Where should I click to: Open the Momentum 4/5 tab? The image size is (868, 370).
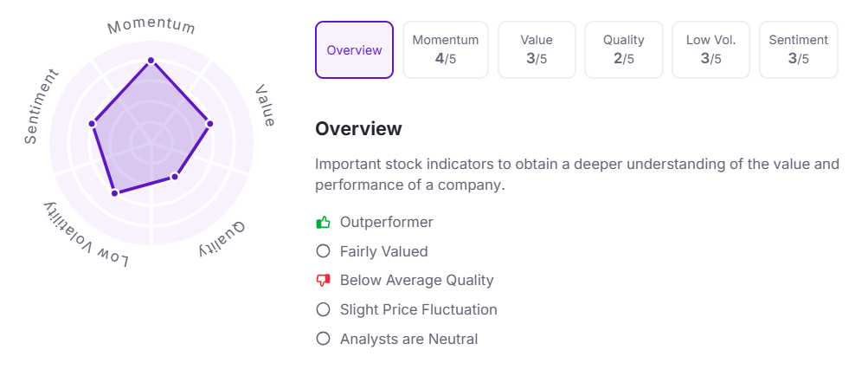445,50
